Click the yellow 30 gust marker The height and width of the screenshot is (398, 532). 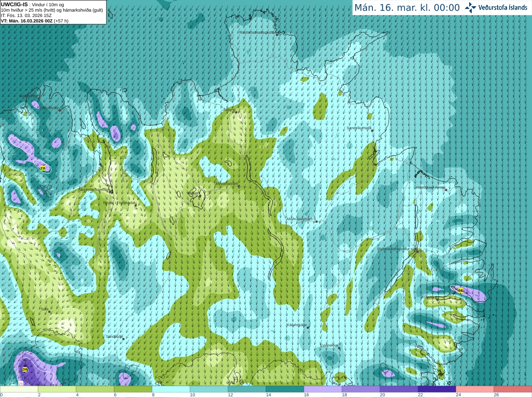tap(25, 369)
